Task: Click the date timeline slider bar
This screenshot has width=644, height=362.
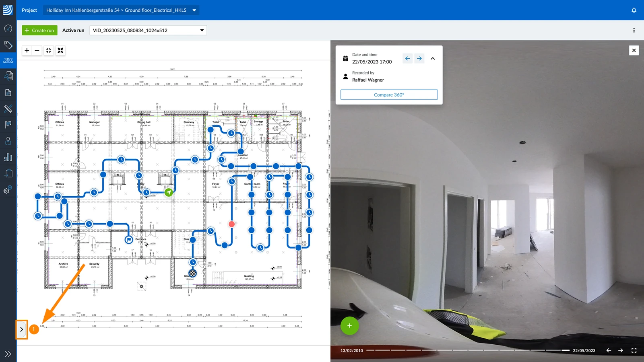Action: [x=468, y=350]
